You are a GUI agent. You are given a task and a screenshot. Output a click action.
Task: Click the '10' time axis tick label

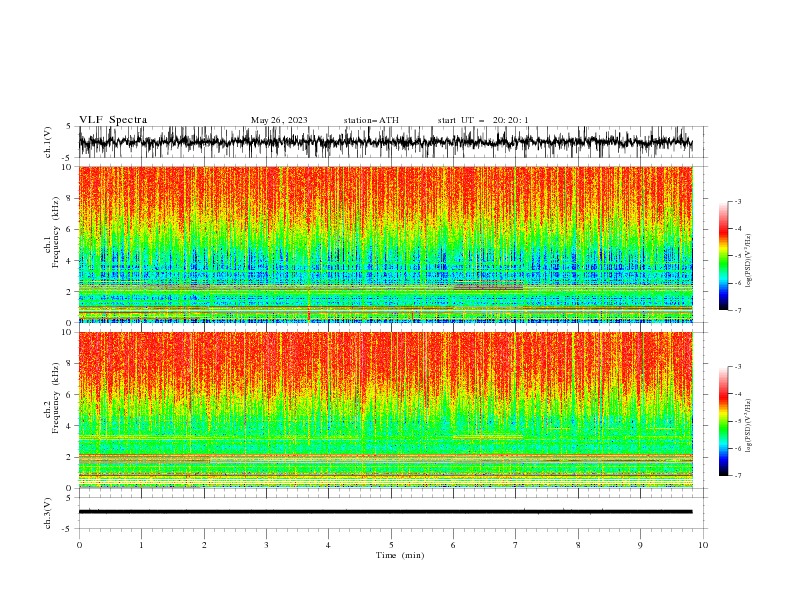(x=703, y=545)
